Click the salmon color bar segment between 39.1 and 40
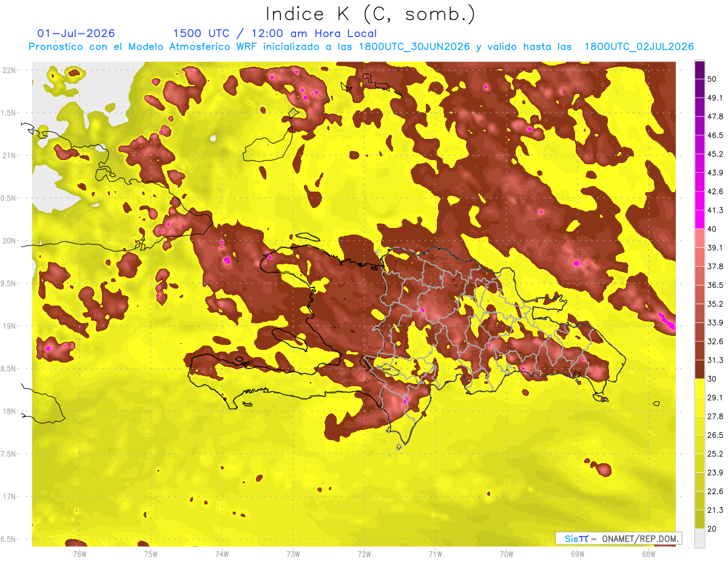Screen dimensions: 728x562 (699, 238)
